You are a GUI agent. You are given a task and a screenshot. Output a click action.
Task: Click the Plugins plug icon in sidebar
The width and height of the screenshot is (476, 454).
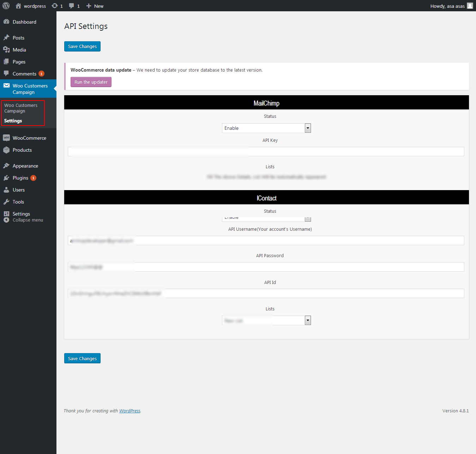click(6, 177)
